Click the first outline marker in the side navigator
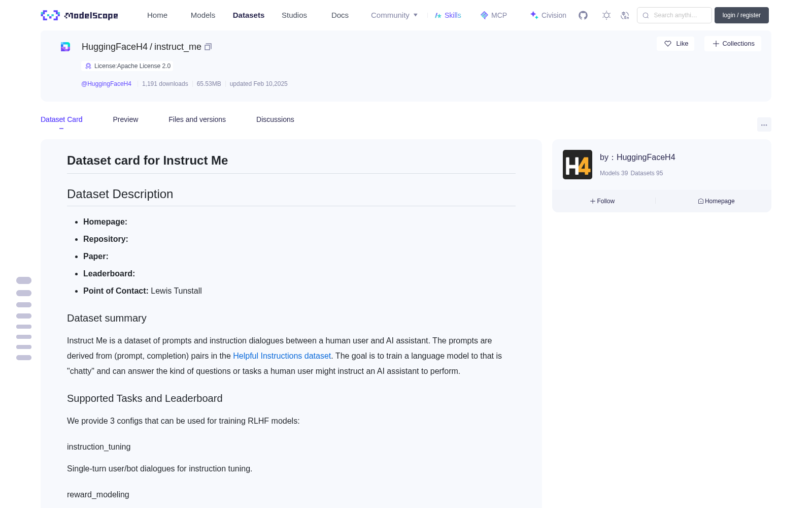This screenshot has width=812, height=508. point(24,280)
